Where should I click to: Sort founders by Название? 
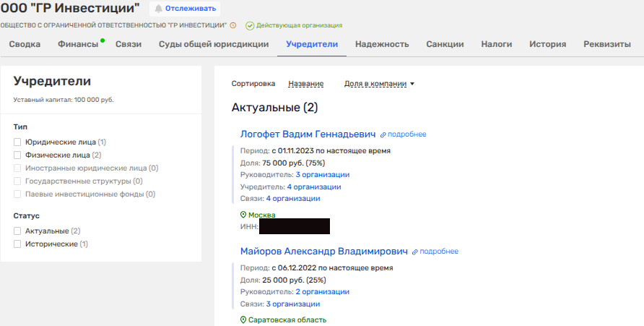[x=305, y=84]
